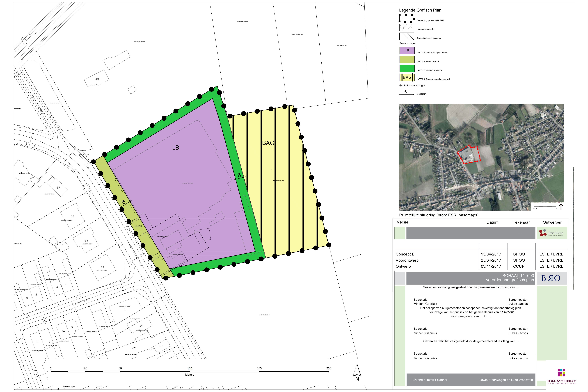This screenshot has height=392, width=588.
Task: Click the purple LB legend swatch
Action: tap(407, 51)
